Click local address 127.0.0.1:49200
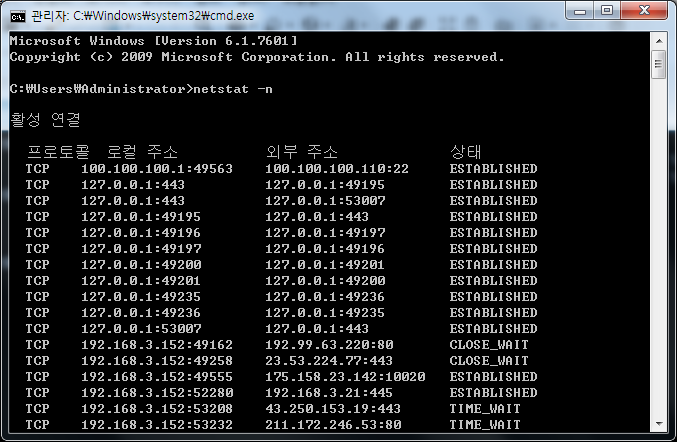Screen dimensions: 677x442 coord(141,265)
